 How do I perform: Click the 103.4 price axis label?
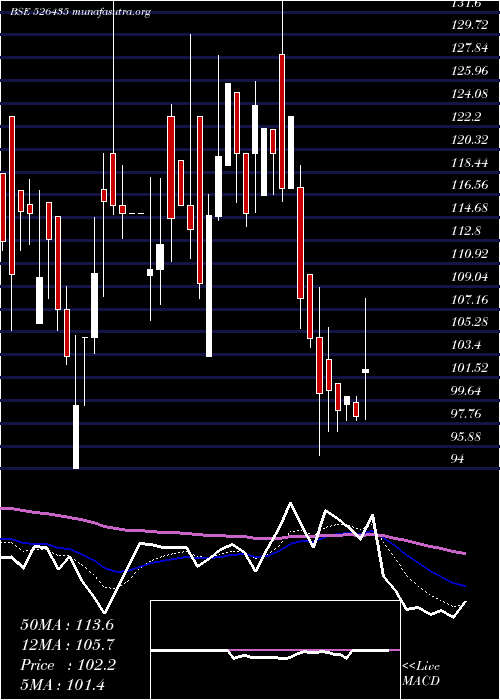pos(465,345)
